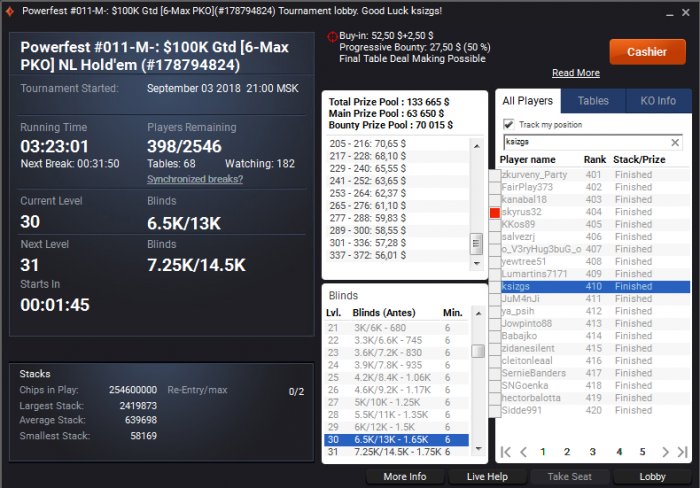Select prize row 301 - 336
The image size is (700, 488).
(397, 243)
